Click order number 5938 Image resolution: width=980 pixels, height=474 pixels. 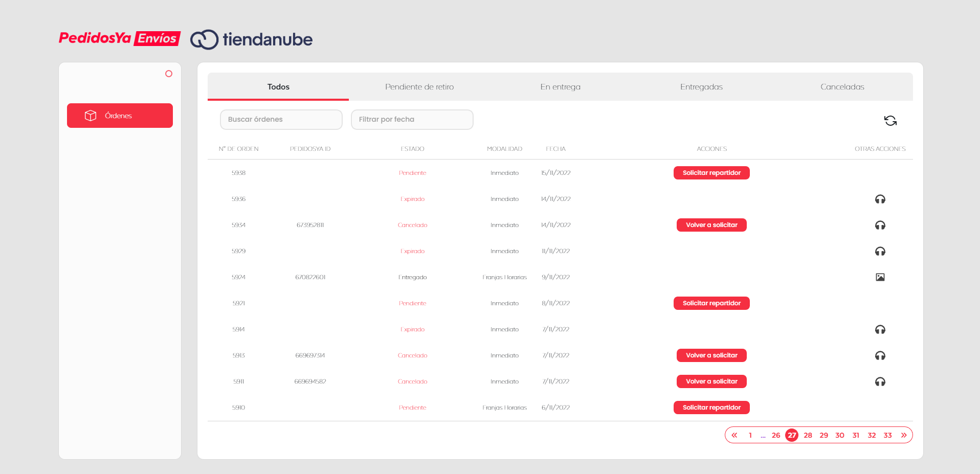pyautogui.click(x=238, y=173)
